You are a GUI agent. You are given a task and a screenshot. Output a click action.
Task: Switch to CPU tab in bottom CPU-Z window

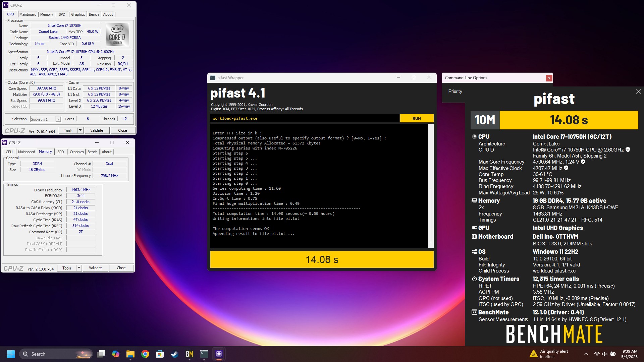coord(9,152)
